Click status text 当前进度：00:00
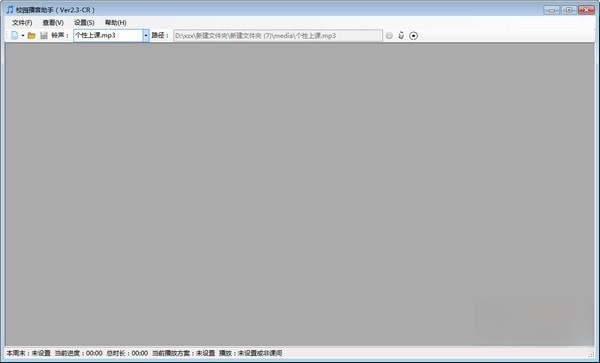 click(x=78, y=353)
